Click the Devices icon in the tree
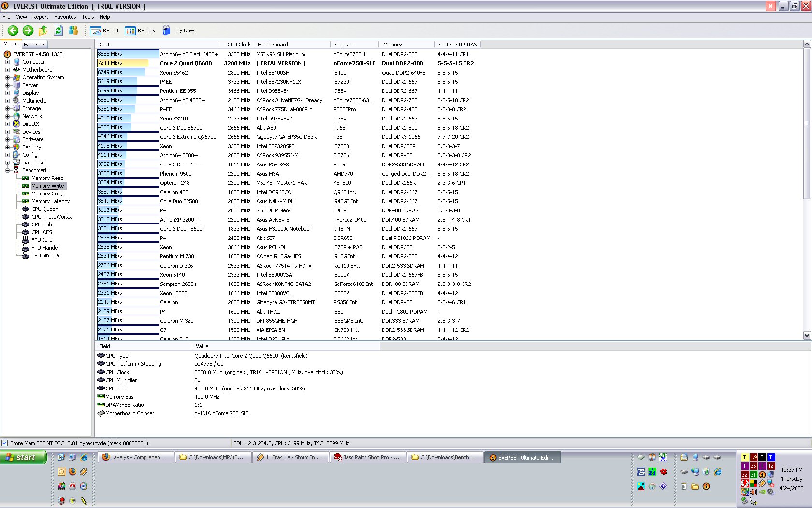Image resolution: width=812 pixels, height=508 pixels. click(16, 132)
